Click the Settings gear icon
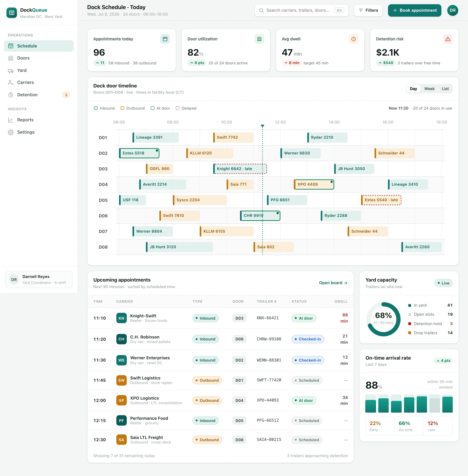 [11, 132]
